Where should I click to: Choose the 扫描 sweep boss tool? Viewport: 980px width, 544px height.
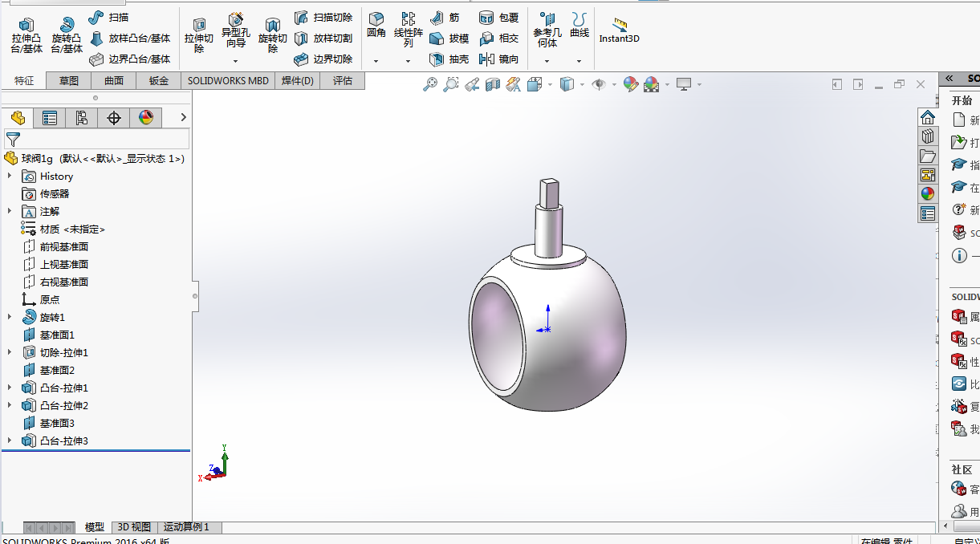coord(108,17)
